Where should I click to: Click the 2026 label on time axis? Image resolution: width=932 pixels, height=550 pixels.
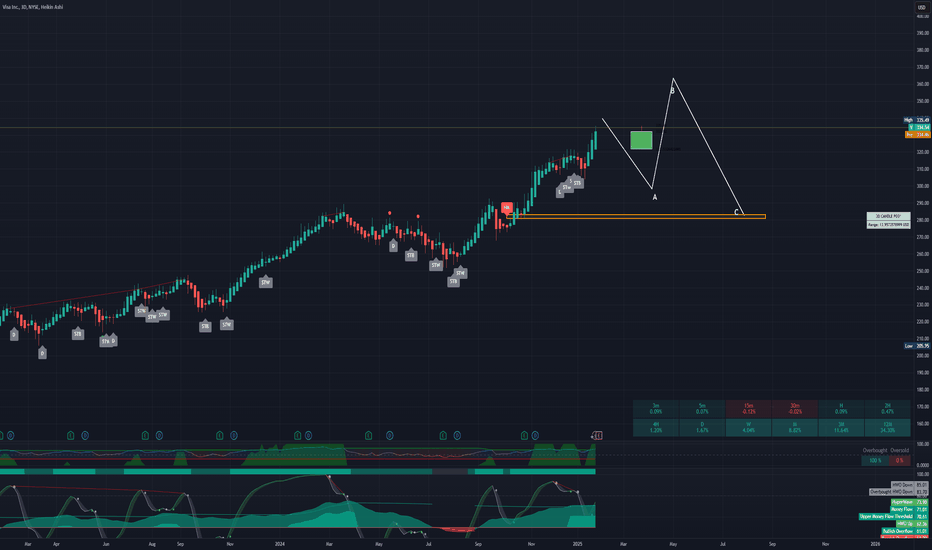click(x=876, y=543)
